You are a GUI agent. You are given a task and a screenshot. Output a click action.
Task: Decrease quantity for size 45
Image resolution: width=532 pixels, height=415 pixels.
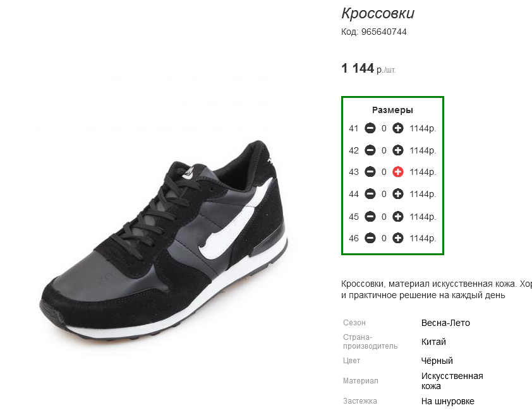coord(370,217)
